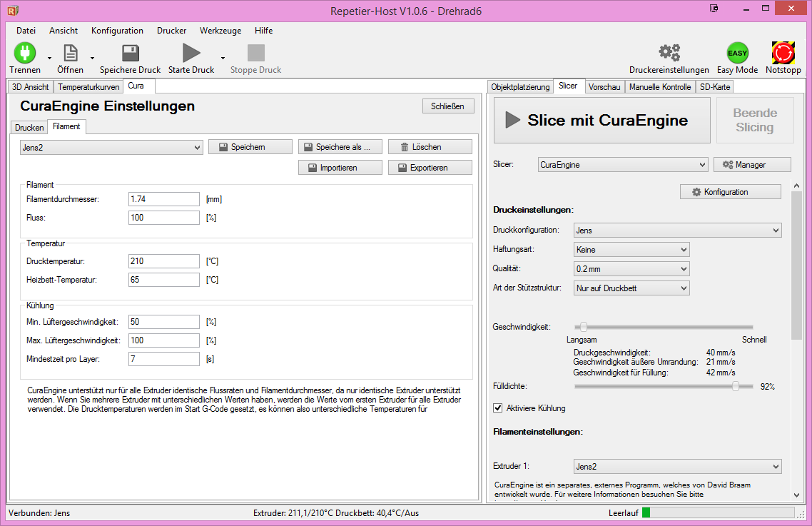
Task: Open the Datei menu
Action: coord(26,31)
